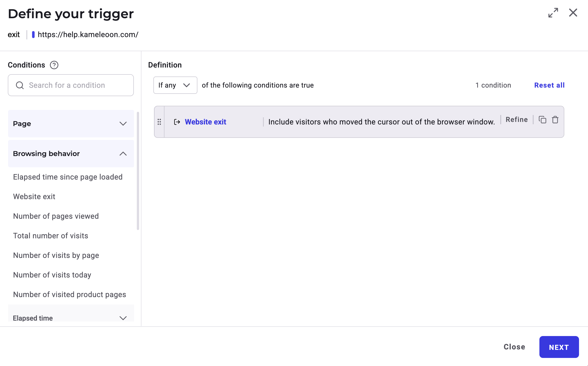This screenshot has height=366, width=588.
Task: Open the If any dropdown
Action: (x=175, y=85)
